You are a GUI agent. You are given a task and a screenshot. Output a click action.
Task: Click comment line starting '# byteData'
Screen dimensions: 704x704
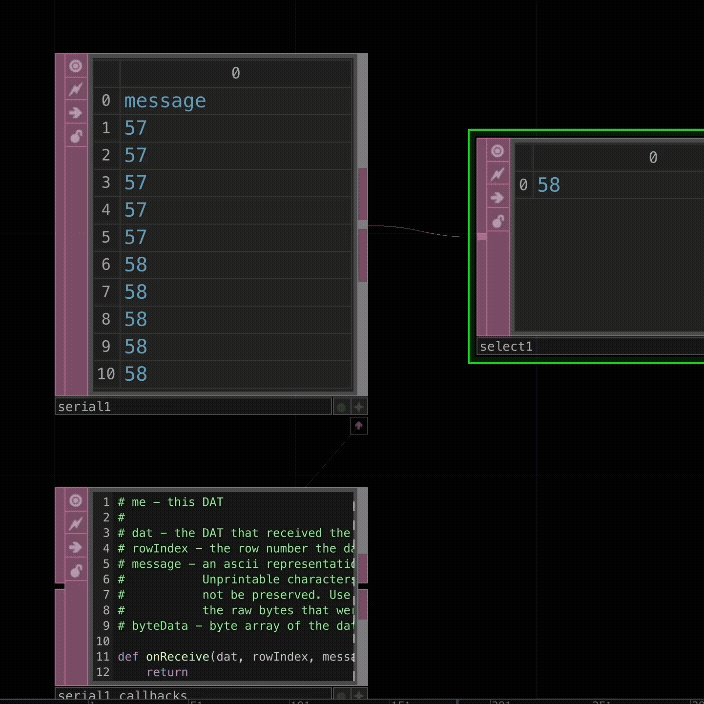coord(236,626)
